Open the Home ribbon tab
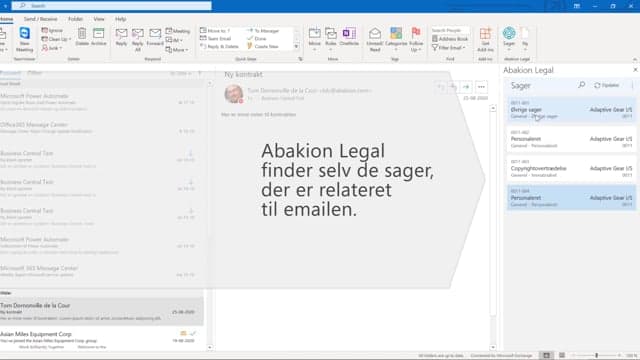The width and height of the screenshot is (640, 360). tap(6, 19)
